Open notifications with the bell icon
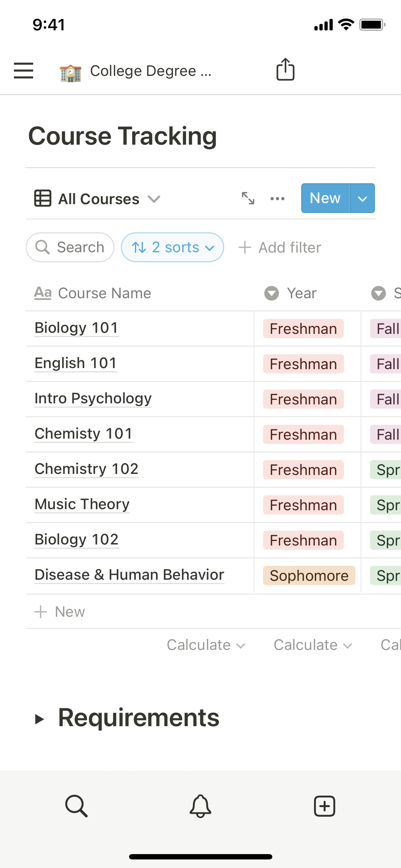 [x=200, y=806]
